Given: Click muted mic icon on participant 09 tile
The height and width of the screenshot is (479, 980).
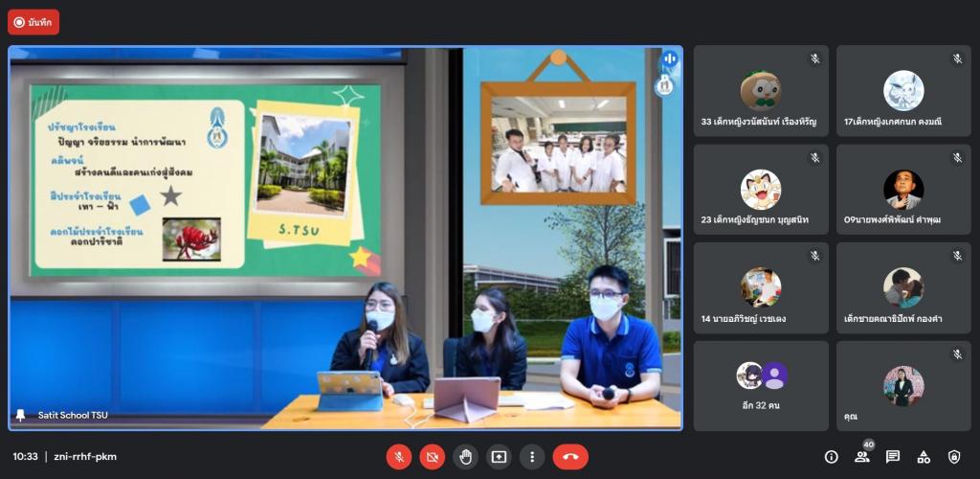Looking at the screenshot, I should click(x=957, y=157).
